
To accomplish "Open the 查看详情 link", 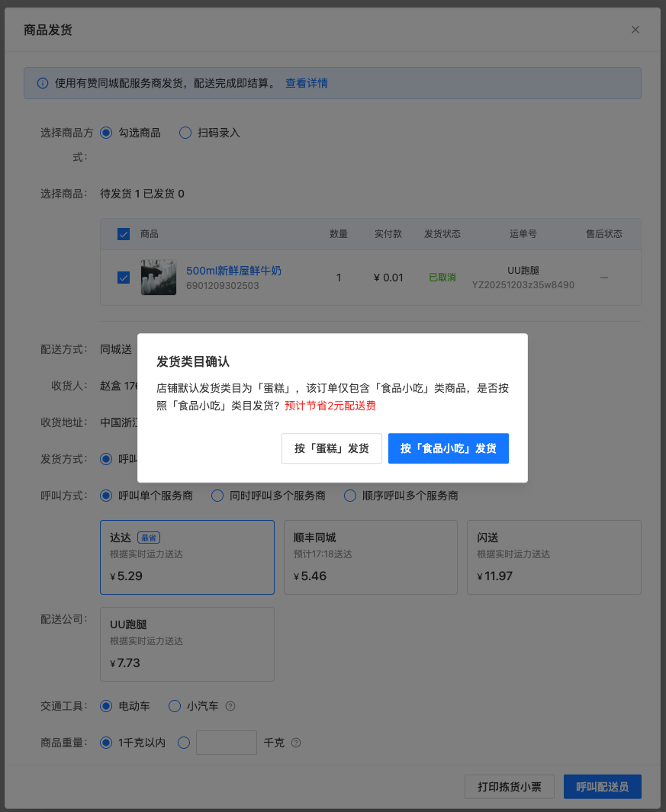I will click(307, 83).
